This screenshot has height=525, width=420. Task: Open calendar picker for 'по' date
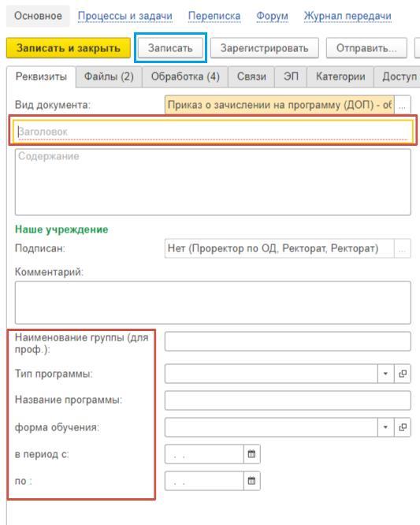pos(251,481)
